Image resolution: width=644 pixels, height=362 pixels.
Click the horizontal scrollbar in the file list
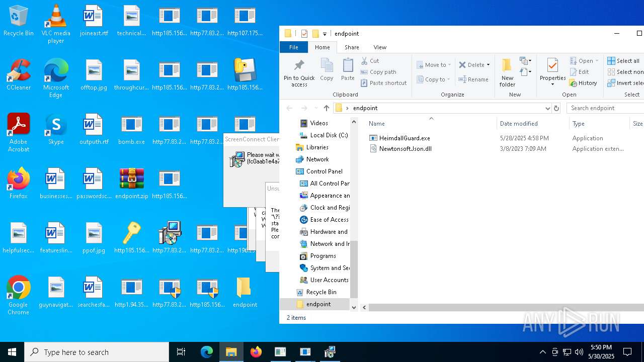506,307
